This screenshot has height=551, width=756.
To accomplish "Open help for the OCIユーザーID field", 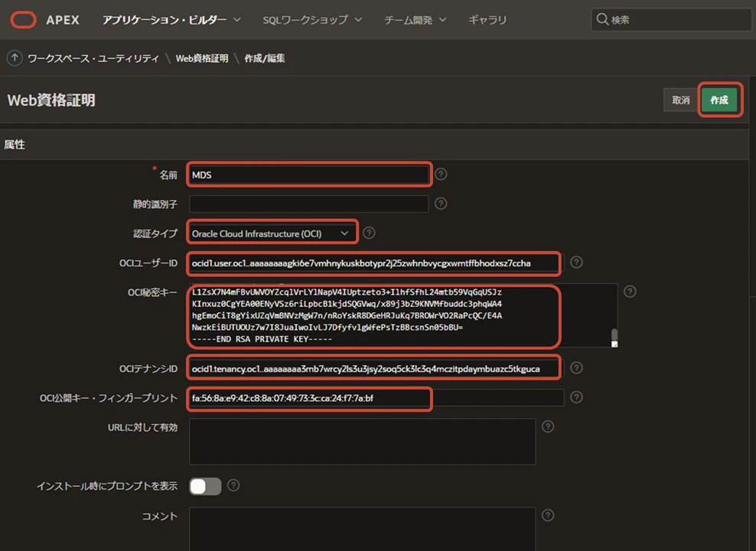I will point(576,262).
